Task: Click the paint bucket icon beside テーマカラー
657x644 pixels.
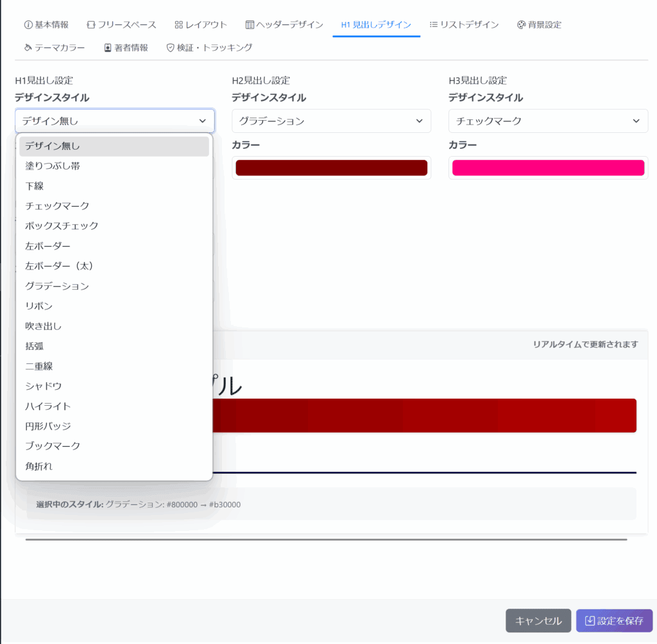Action: (28, 48)
